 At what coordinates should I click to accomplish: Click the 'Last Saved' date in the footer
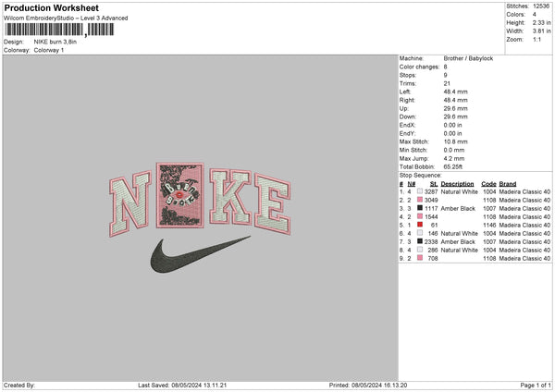coord(199,386)
